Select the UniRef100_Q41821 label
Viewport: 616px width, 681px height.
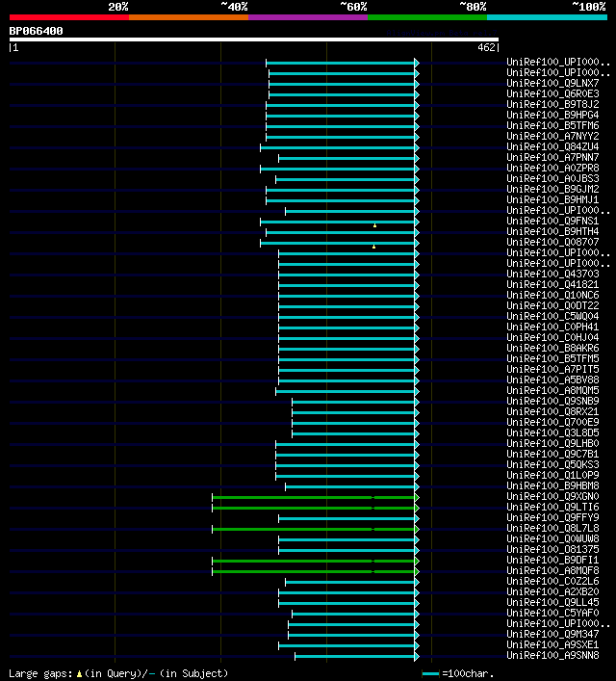click(x=552, y=284)
